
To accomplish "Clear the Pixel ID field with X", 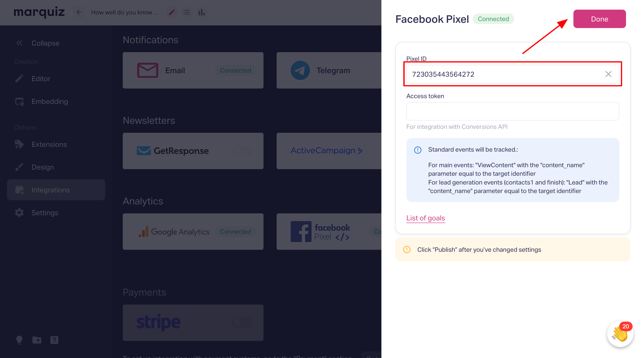I will 608,74.
